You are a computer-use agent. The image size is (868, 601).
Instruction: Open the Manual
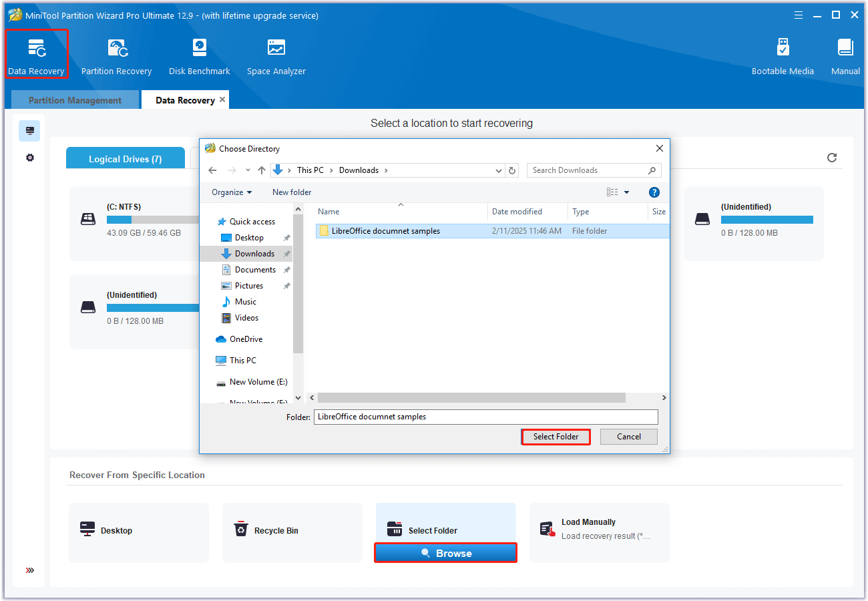(x=845, y=56)
